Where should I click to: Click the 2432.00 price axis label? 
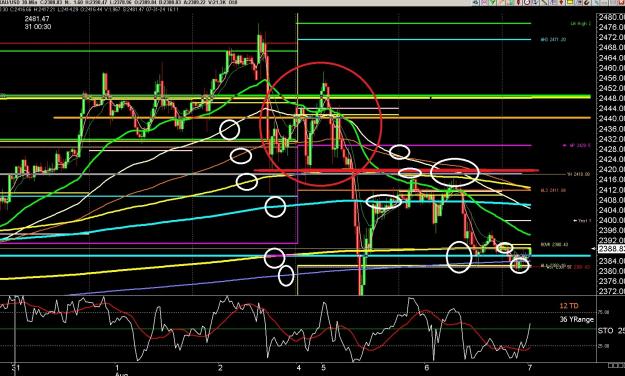611,139
